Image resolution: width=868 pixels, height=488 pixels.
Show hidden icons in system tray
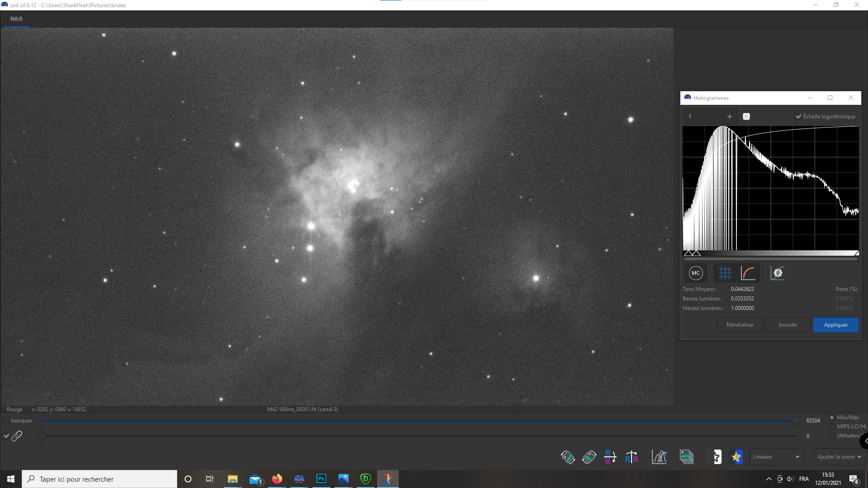click(769, 479)
